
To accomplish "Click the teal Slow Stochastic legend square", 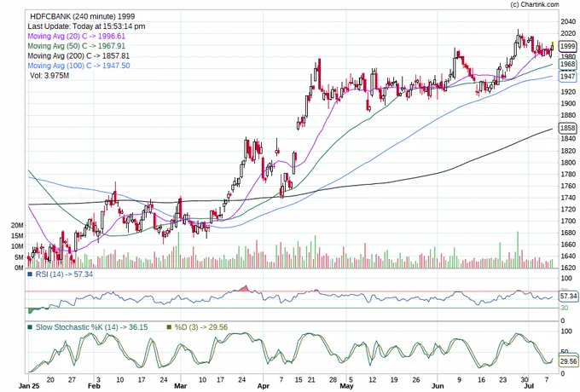I will tap(30, 327).
